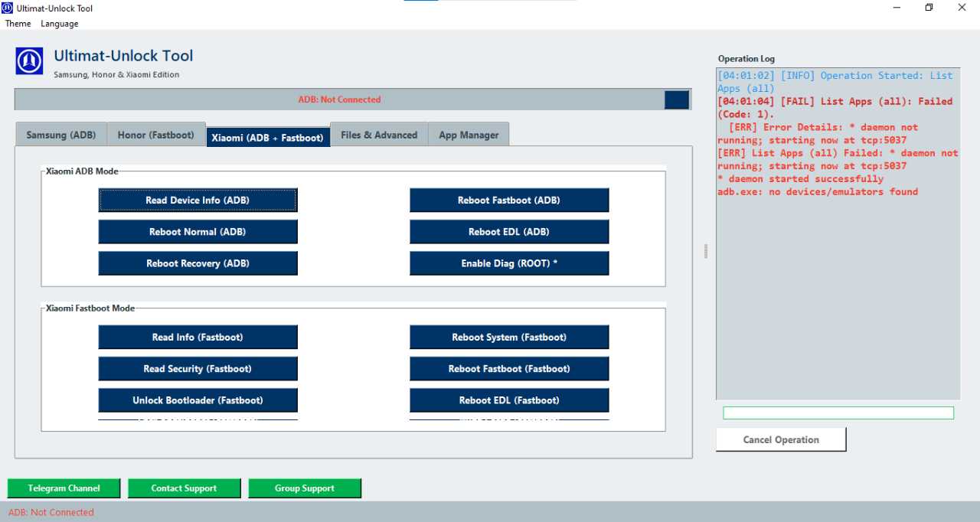Cancel the current operation
Screen dimensions: 980x522
(781, 439)
